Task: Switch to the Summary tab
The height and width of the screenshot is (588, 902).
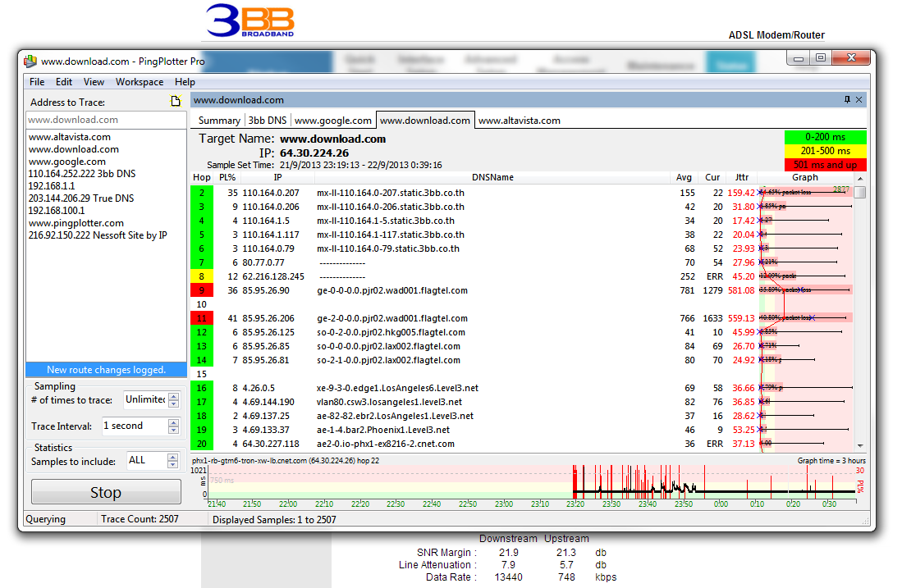Action: pos(219,121)
